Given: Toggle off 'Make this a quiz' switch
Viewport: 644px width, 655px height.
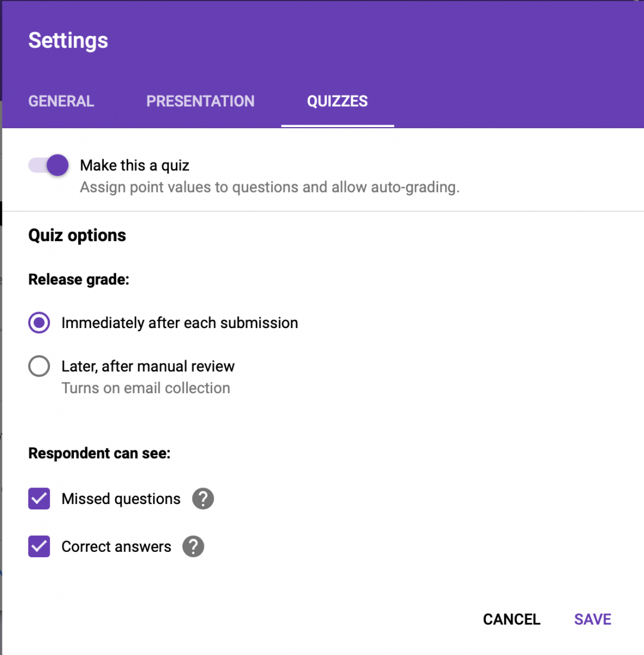Looking at the screenshot, I should point(48,165).
